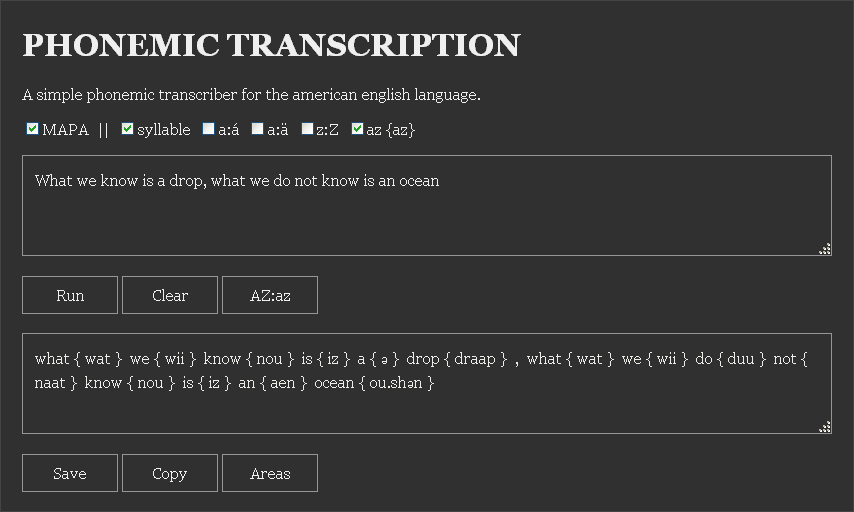Copy the transcription result
This screenshot has width=854, height=512.
tap(169, 473)
